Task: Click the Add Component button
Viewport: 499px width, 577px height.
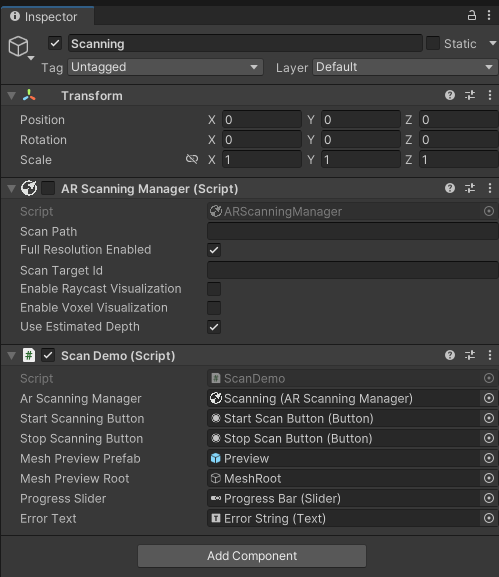Action: [x=252, y=556]
